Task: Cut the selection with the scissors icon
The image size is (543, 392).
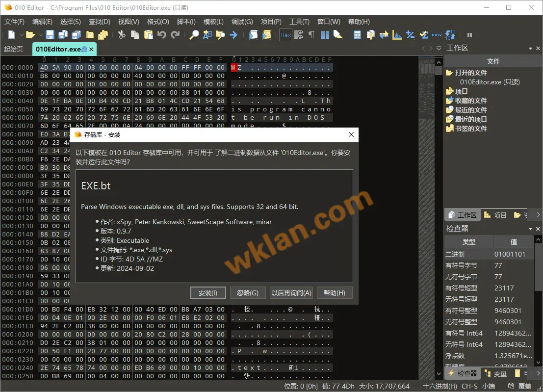Action: click(x=122, y=35)
